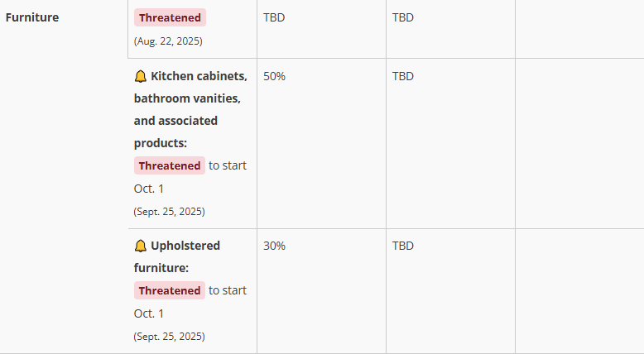
Task: Click the bell icon beside Kitchen cabinets
Action: 140,76
